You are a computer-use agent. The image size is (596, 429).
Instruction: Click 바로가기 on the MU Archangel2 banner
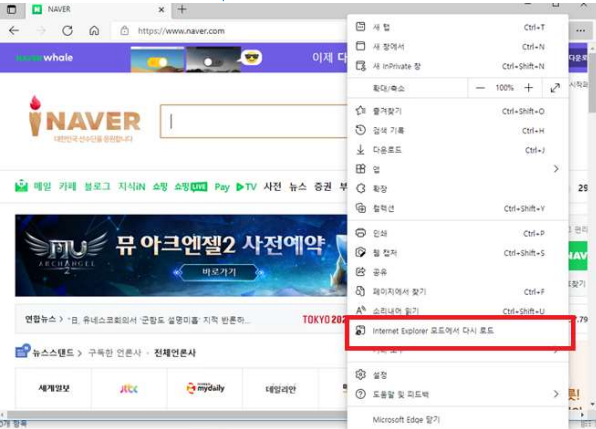click(x=219, y=272)
